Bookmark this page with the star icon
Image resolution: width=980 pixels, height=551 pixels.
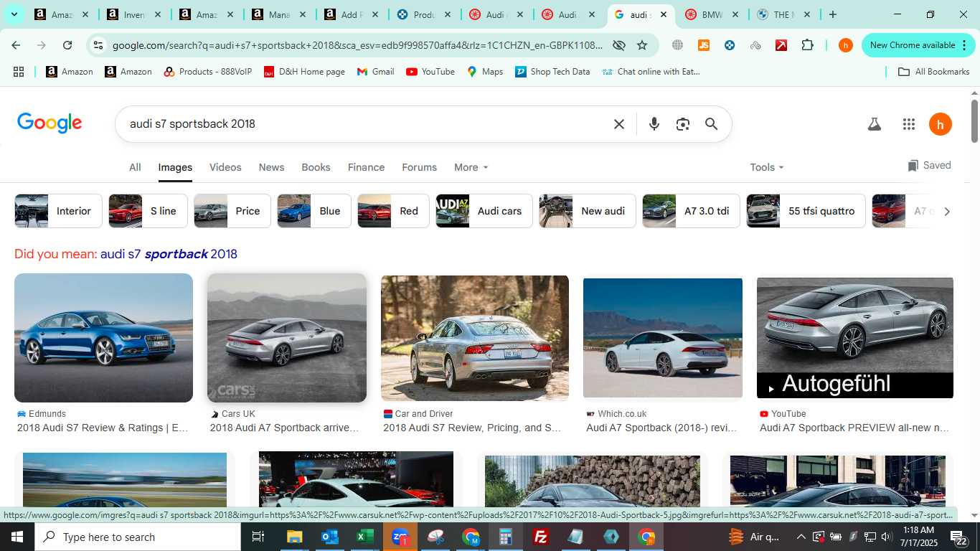pos(642,45)
